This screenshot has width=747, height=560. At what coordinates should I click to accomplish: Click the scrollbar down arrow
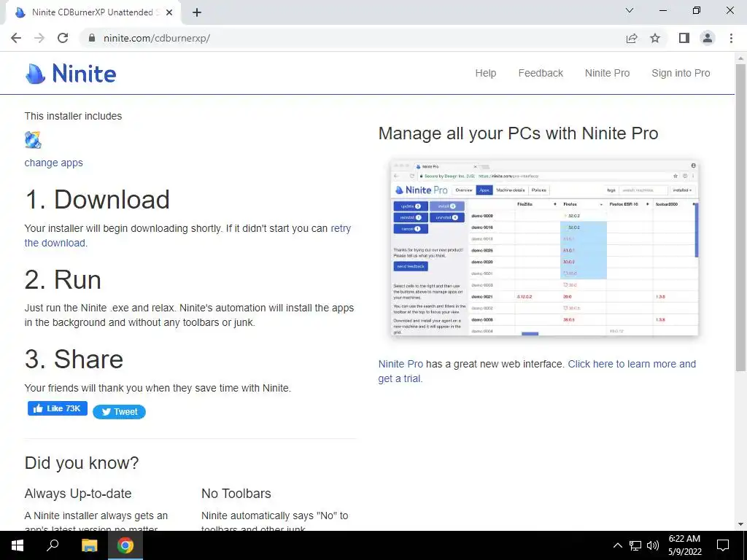[741, 524]
